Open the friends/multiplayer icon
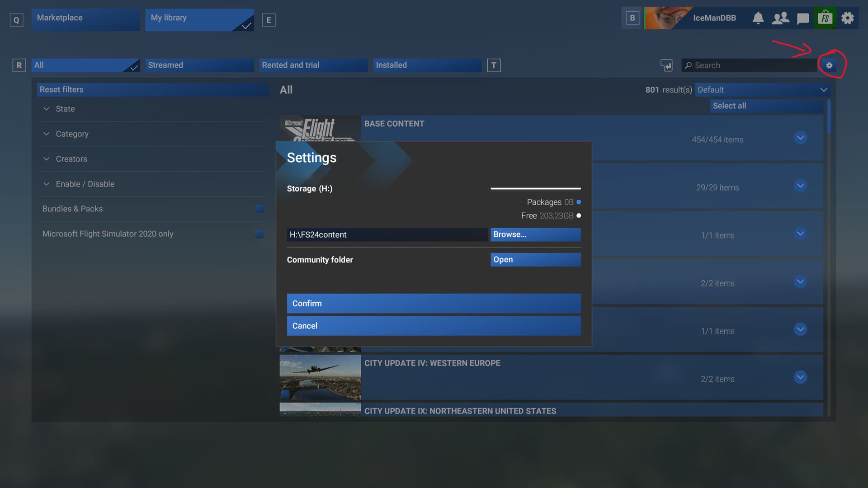The width and height of the screenshot is (868, 488). pos(780,18)
